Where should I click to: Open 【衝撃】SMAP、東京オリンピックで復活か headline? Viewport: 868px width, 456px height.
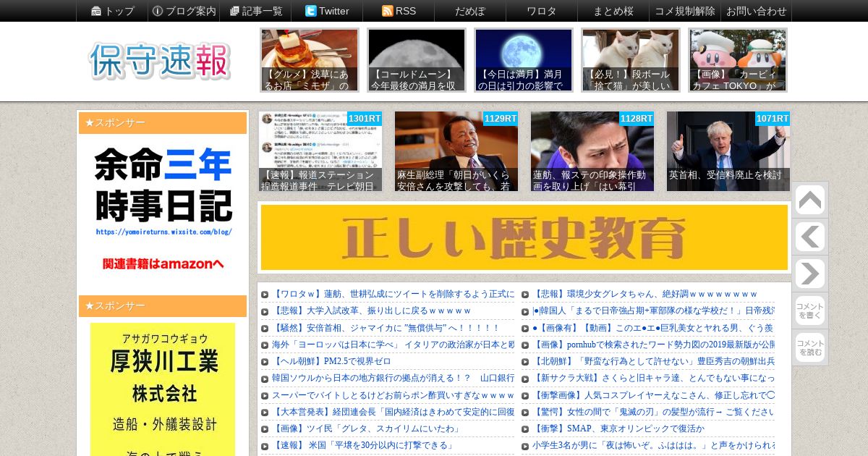(x=618, y=428)
